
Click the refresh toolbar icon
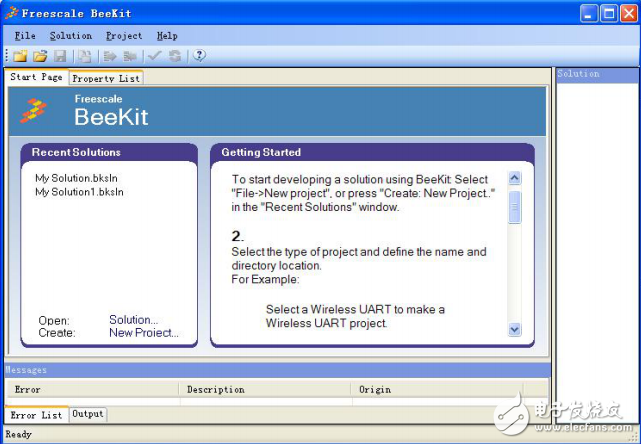(174, 56)
